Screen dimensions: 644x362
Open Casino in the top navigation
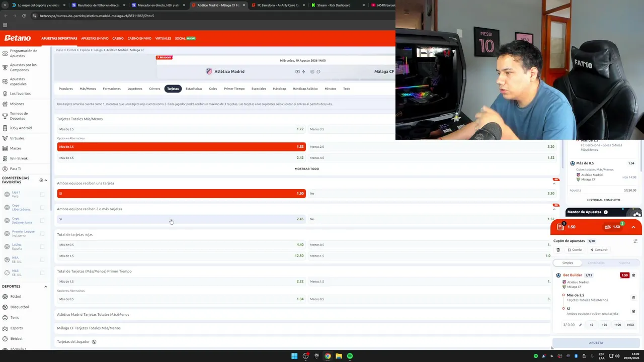pyautogui.click(x=118, y=38)
